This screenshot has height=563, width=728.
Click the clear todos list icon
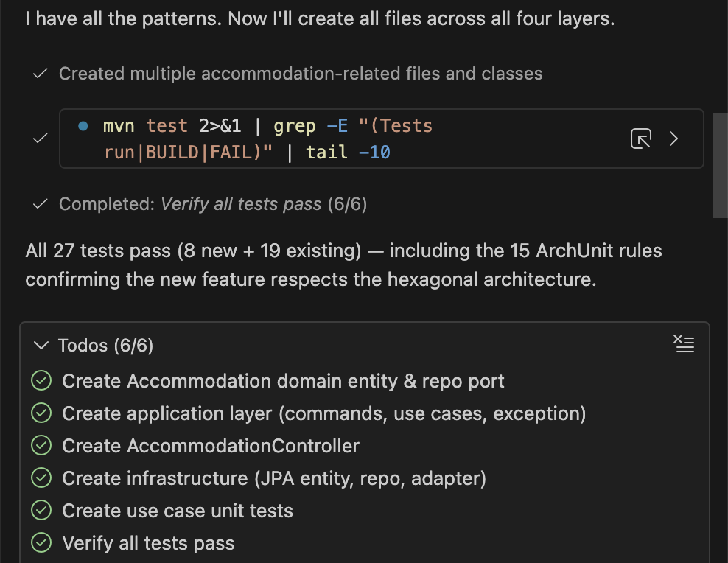pyautogui.click(x=684, y=343)
